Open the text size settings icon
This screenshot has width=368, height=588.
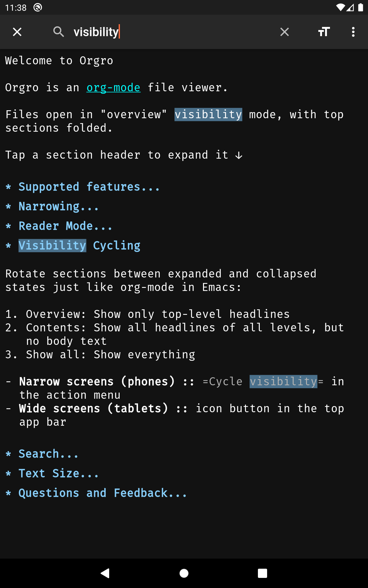point(324,32)
